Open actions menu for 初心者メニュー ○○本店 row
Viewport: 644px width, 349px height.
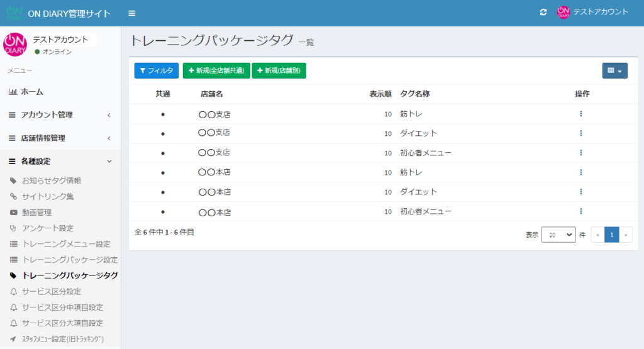coord(581,211)
